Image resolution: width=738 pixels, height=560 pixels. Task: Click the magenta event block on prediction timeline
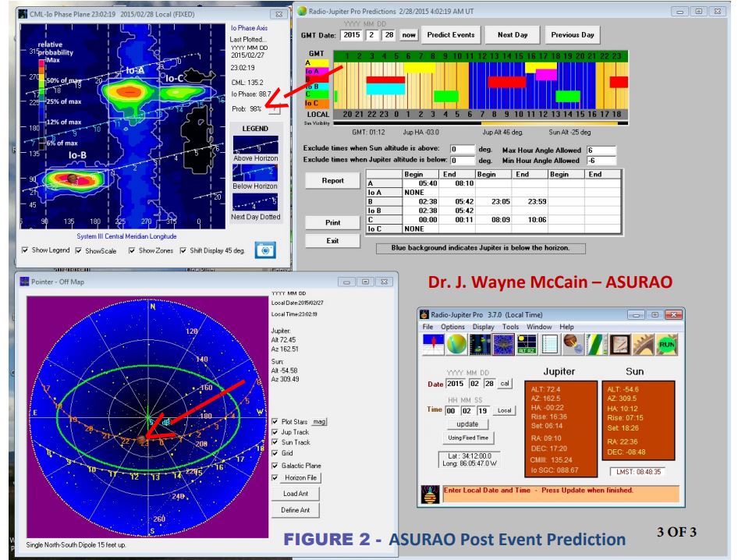point(546,74)
